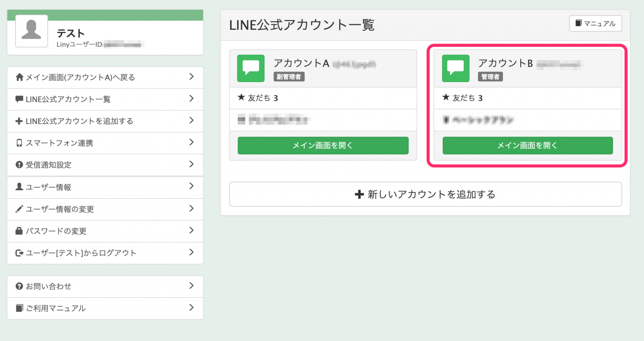Click chevron on ログアウト row

coord(192,252)
